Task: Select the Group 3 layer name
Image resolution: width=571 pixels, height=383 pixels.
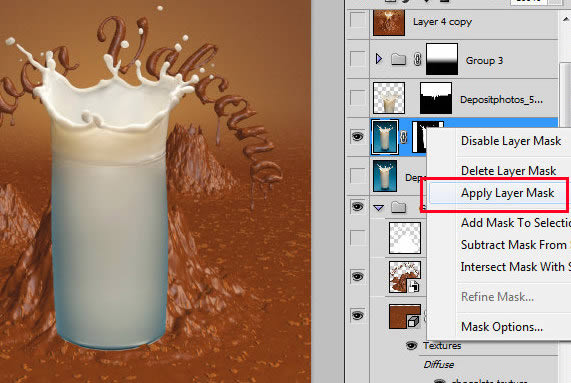Action: pos(484,60)
